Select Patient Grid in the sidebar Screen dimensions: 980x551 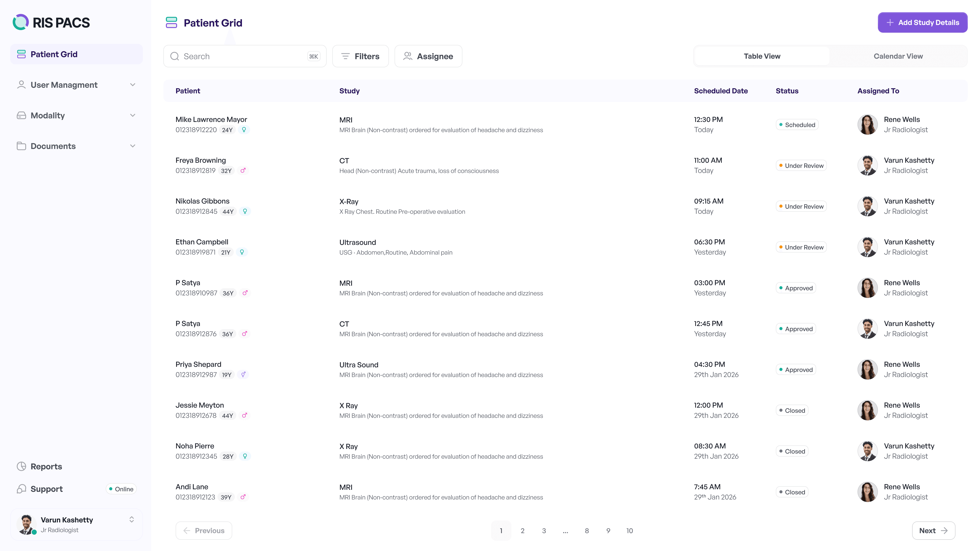pyautogui.click(x=77, y=54)
